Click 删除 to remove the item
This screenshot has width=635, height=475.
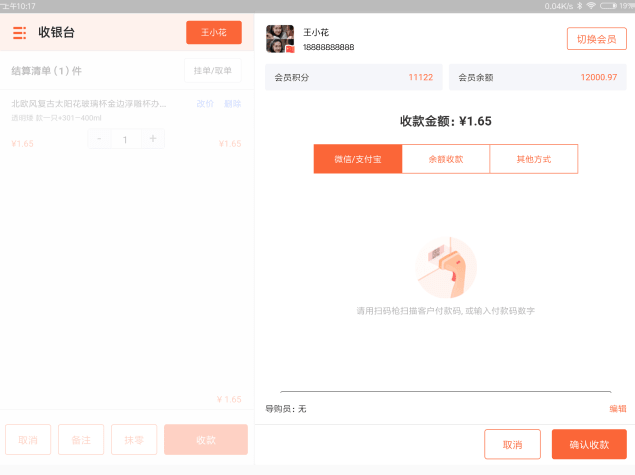click(232, 104)
